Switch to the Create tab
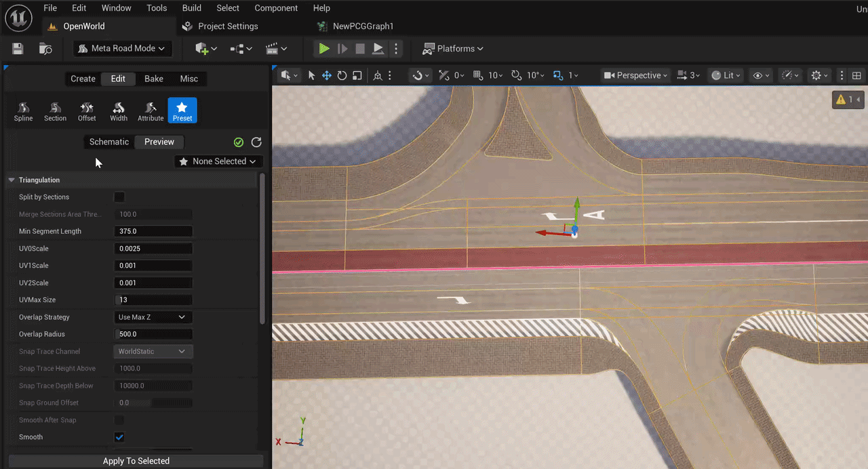The height and width of the screenshot is (469, 868). 83,79
